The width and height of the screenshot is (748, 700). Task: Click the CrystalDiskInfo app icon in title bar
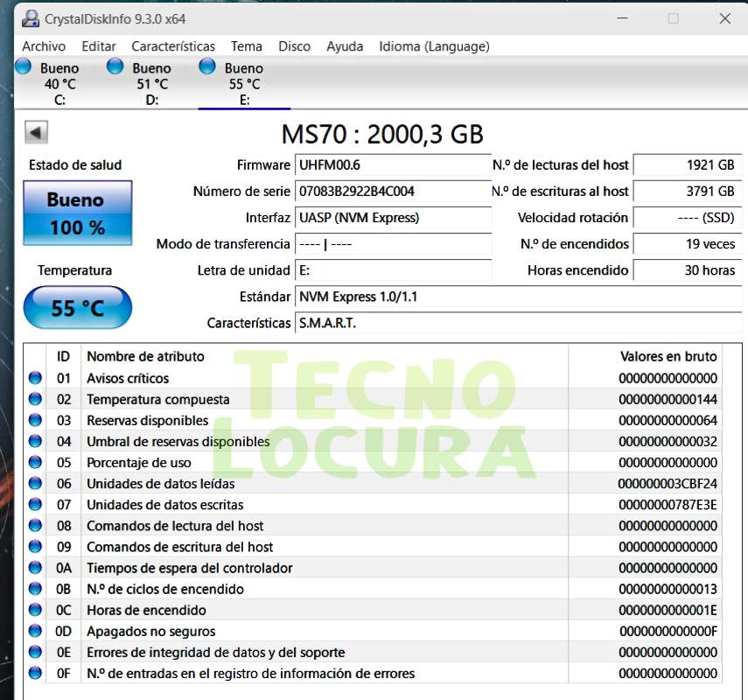[31, 18]
